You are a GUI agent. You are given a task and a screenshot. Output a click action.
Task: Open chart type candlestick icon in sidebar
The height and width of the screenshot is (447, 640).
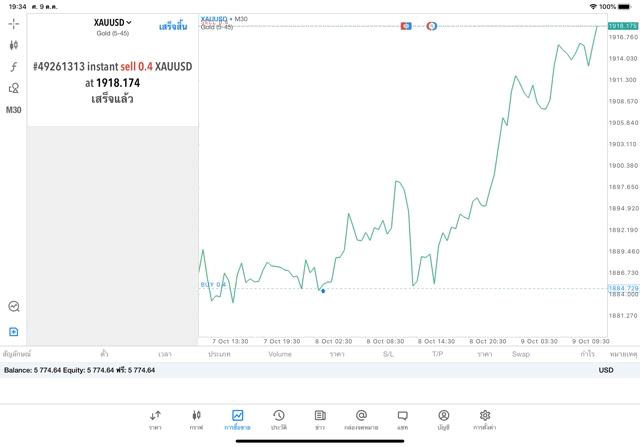point(14,45)
